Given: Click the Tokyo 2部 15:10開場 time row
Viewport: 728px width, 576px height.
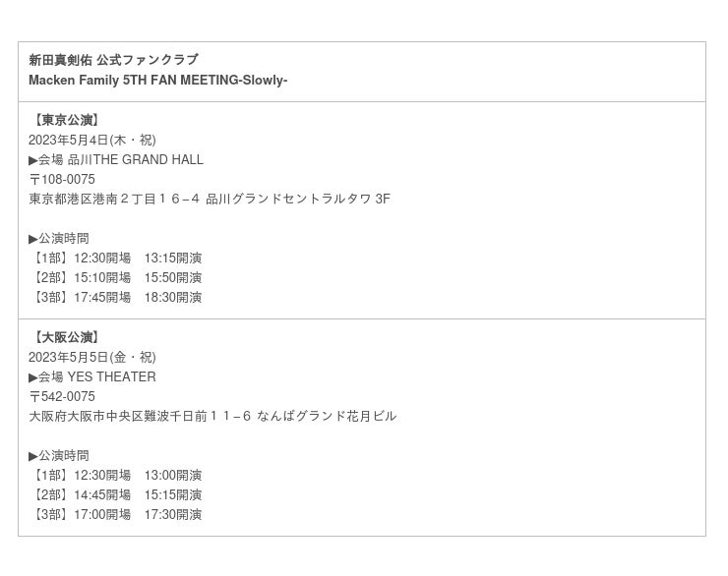Looking at the screenshot, I should click(x=115, y=277).
